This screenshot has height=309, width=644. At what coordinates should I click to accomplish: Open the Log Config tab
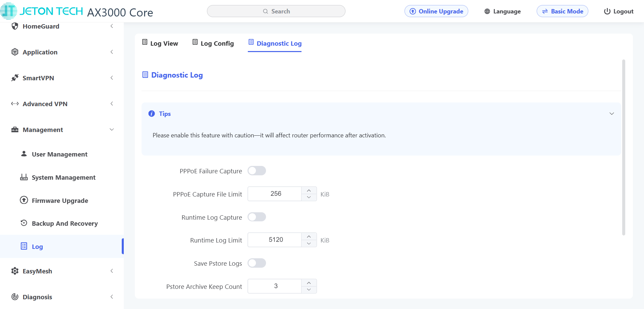point(213,43)
